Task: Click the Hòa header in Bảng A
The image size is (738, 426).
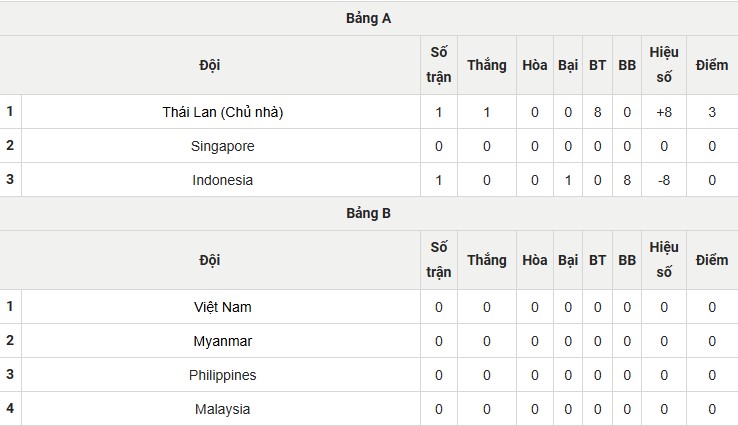Action: coord(535,65)
